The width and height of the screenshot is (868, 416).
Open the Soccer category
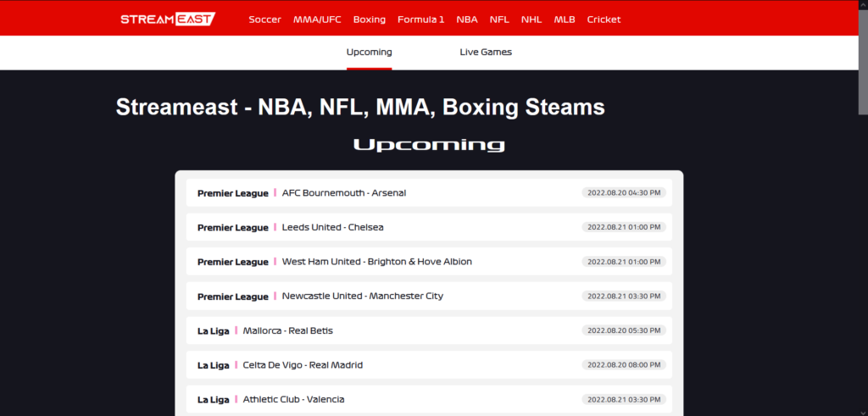[x=264, y=19]
